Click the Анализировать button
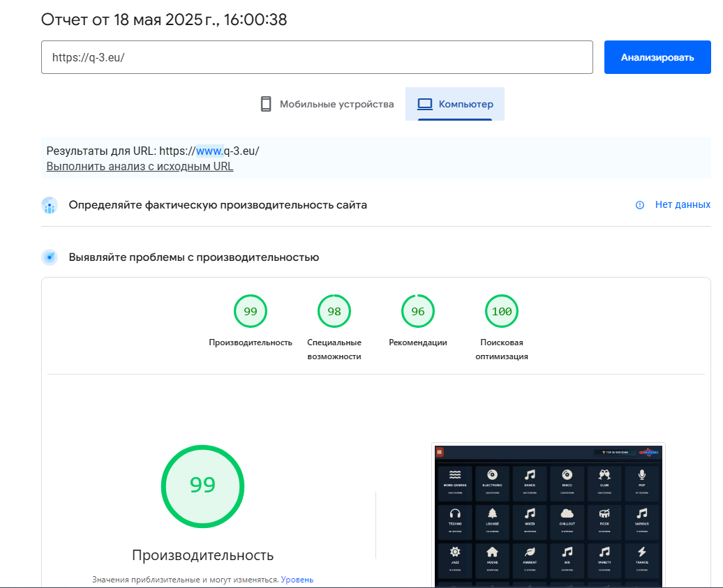723x588 pixels. click(x=657, y=57)
